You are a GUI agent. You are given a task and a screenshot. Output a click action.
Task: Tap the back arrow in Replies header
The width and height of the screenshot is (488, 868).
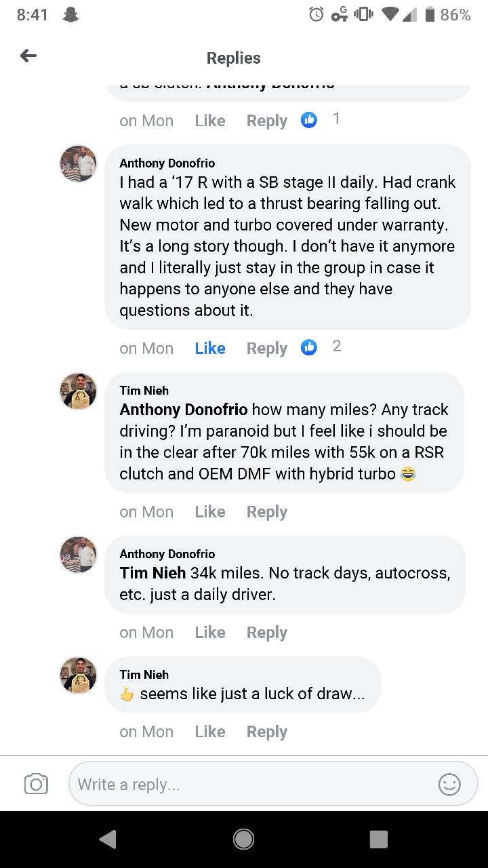pyautogui.click(x=28, y=56)
